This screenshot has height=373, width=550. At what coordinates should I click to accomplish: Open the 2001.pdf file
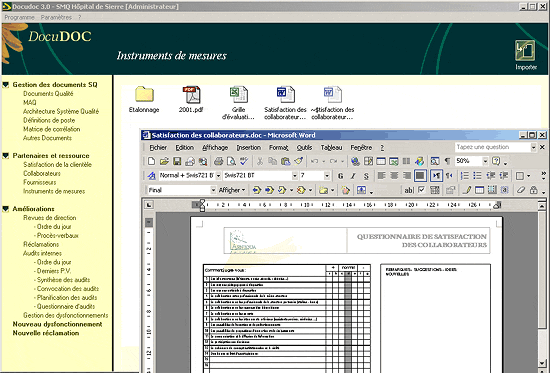191,94
